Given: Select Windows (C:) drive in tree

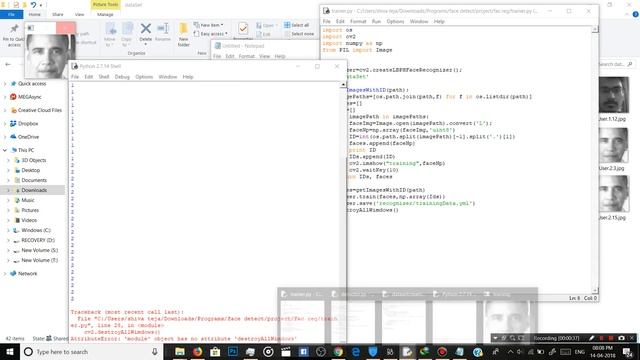Looking at the screenshot, I should click(x=36, y=230).
